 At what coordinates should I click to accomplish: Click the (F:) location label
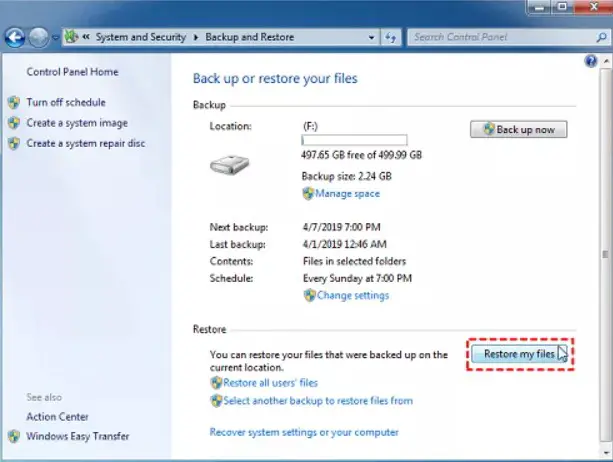tap(310, 126)
